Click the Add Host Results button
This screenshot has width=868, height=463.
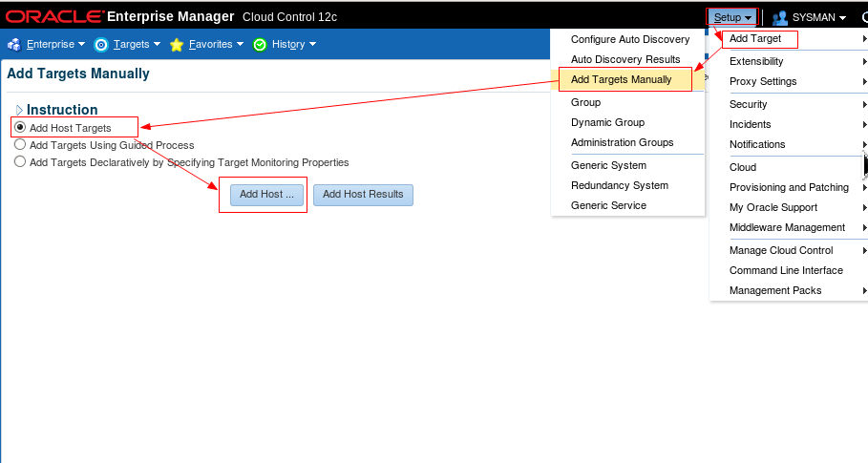pos(363,195)
